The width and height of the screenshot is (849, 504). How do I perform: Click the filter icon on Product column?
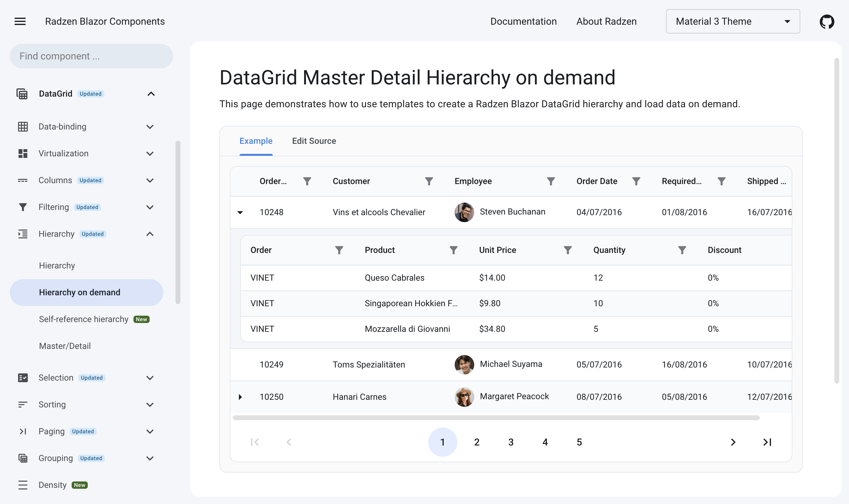click(453, 250)
